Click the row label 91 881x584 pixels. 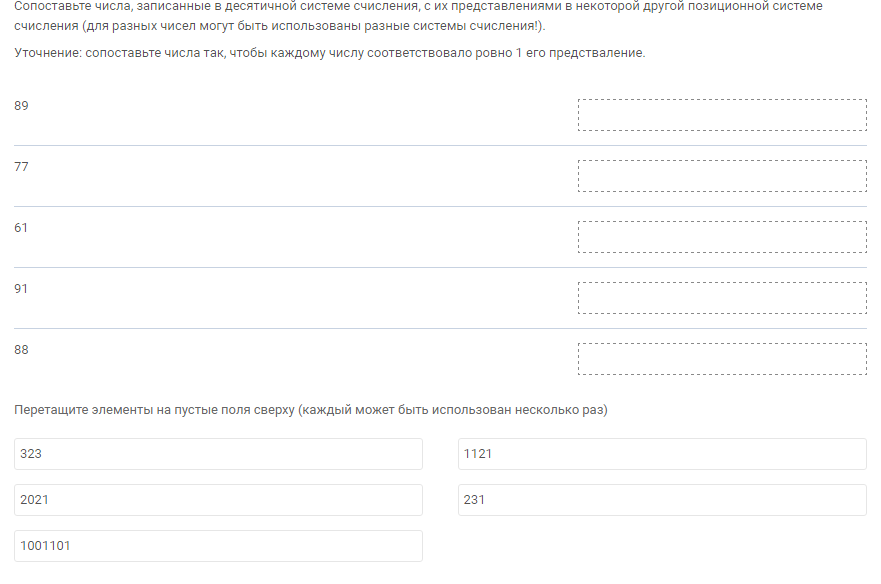(x=21, y=289)
